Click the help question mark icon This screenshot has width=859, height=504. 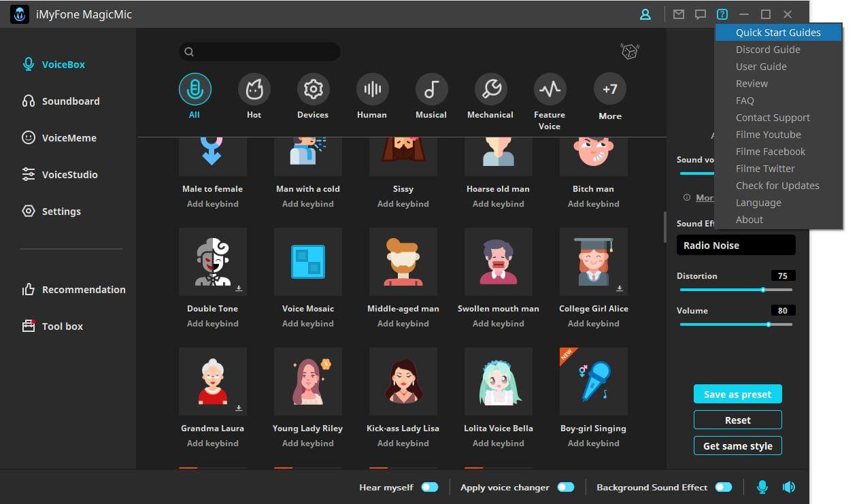click(722, 14)
